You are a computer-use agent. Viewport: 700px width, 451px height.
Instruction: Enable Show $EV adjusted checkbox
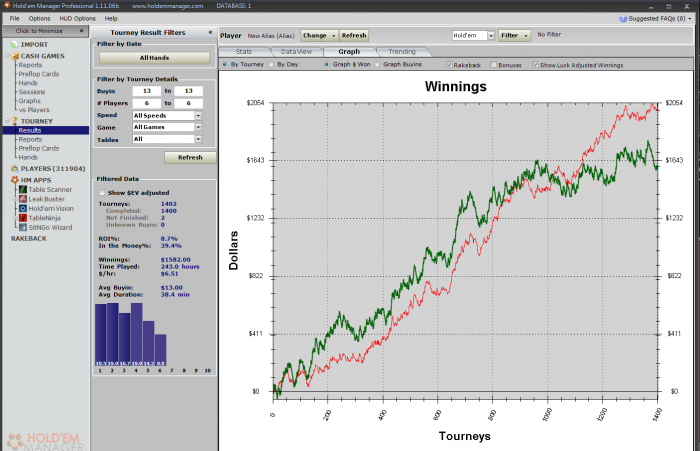[x=102, y=192]
